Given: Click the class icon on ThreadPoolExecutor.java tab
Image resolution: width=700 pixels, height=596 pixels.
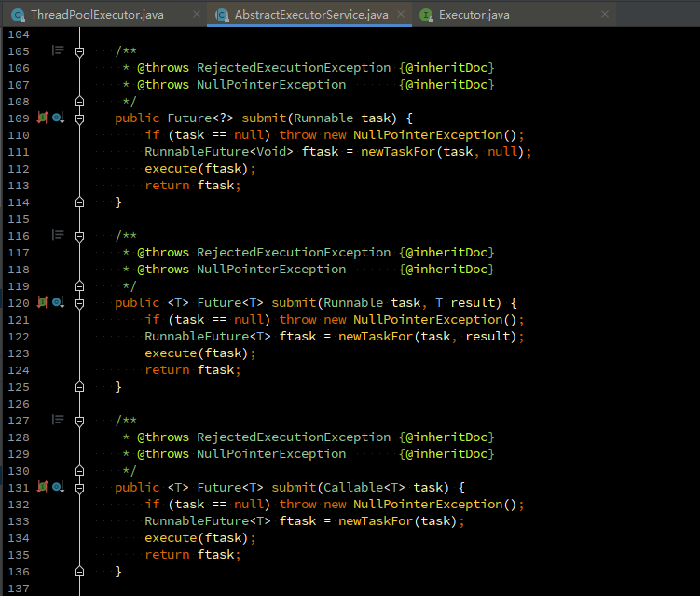Looking at the screenshot, I should (x=18, y=15).
